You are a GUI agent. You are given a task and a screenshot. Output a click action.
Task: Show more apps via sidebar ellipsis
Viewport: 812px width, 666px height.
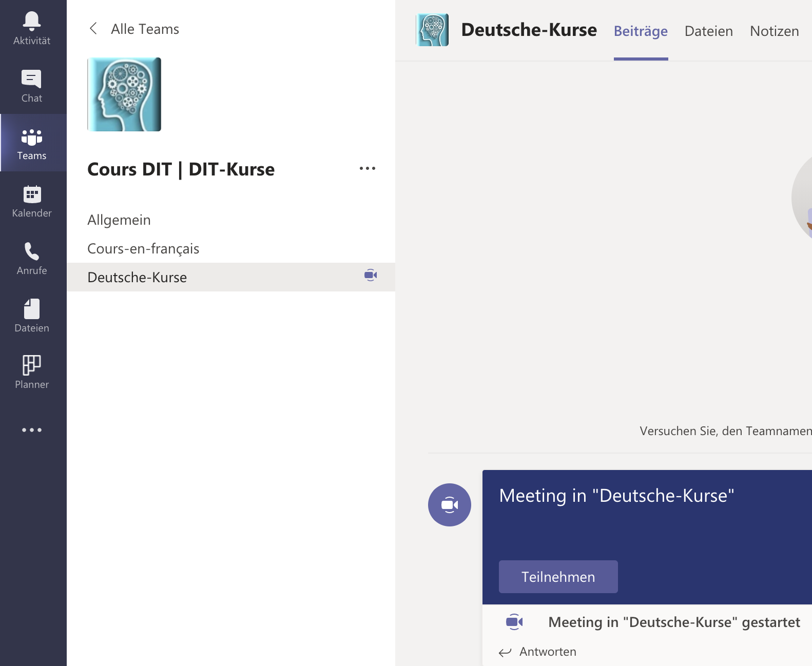coord(32,430)
